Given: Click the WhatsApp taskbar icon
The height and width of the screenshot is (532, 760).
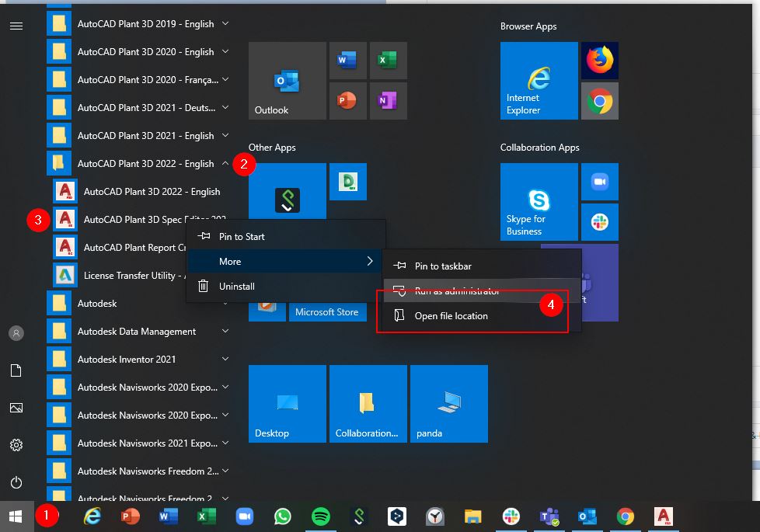Looking at the screenshot, I should coord(282,516).
